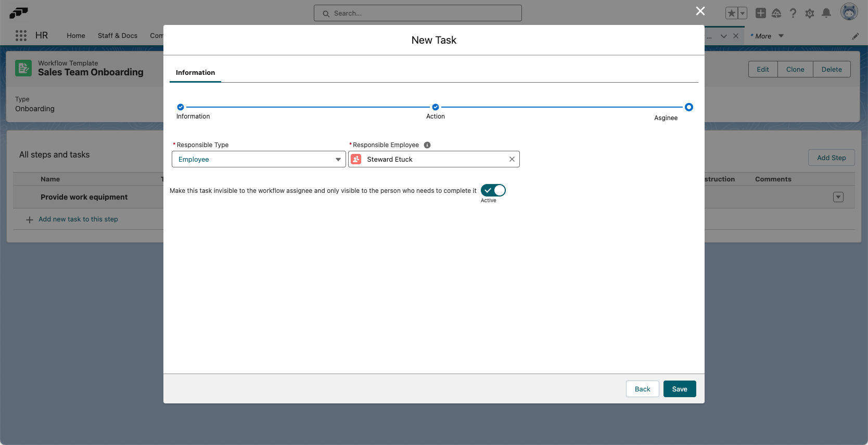
Task: Expand the favorites list dropdown arrow
Action: tap(743, 14)
